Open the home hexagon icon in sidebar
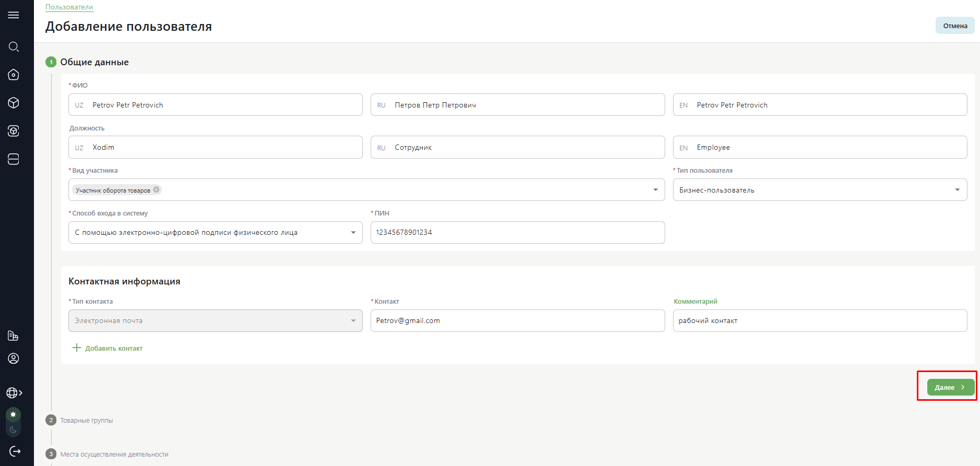Screen dimensions: 980x466 pyautogui.click(x=14, y=75)
